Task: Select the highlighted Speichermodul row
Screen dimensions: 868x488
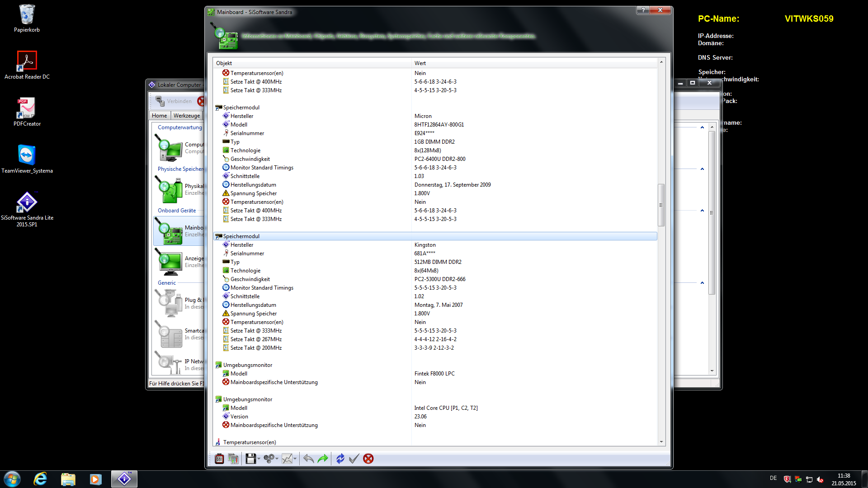Action: click(x=241, y=236)
